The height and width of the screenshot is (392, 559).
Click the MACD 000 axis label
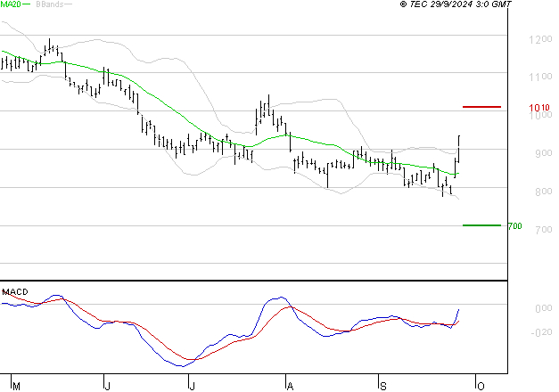coord(543,308)
